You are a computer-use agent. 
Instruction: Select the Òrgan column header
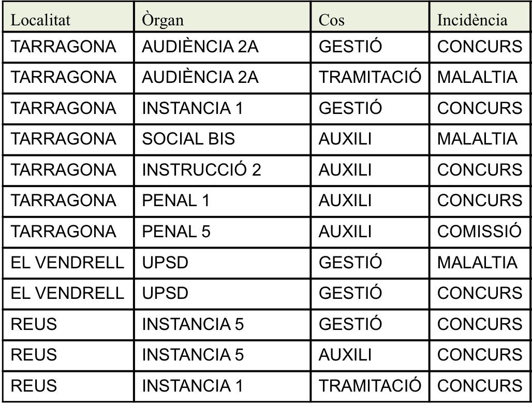coord(222,17)
